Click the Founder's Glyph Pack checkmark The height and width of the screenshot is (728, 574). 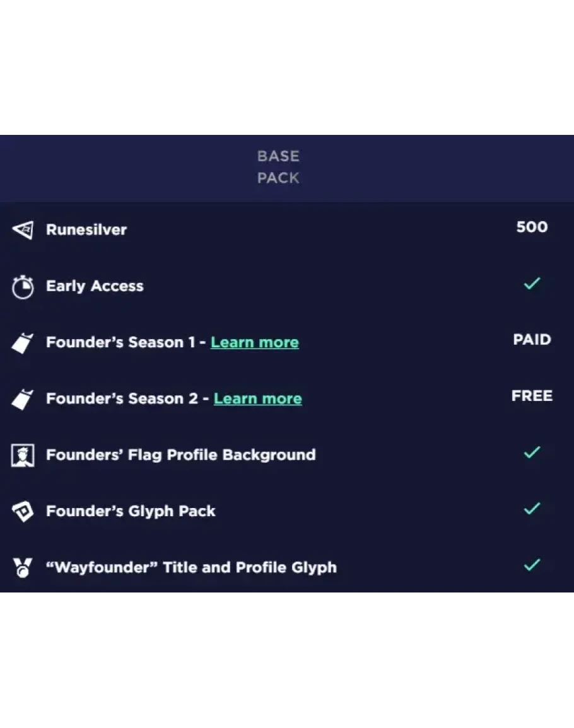tap(532, 508)
